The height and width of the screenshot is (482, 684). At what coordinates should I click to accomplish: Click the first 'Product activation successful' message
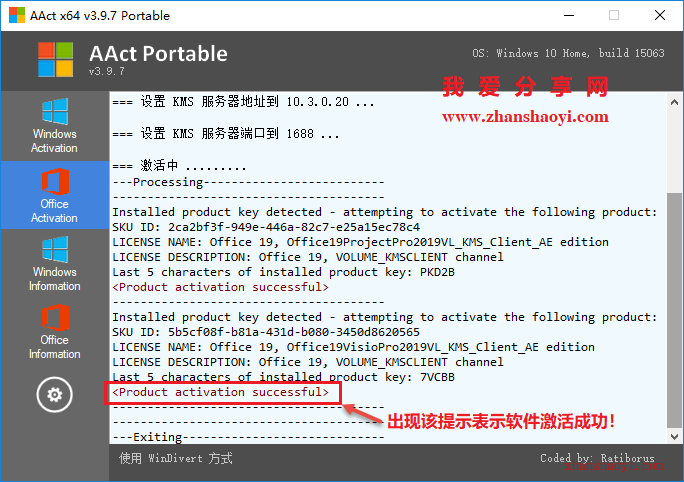pyautogui.click(x=220, y=287)
